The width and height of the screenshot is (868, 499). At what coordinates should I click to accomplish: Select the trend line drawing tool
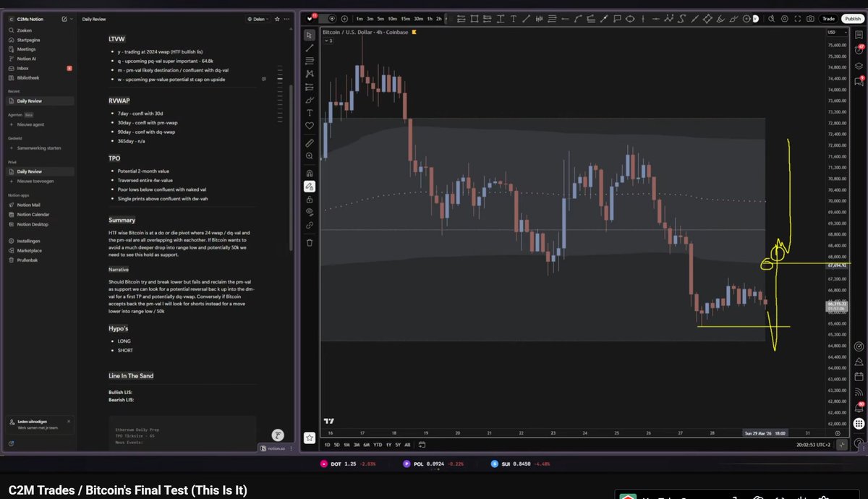coord(310,48)
